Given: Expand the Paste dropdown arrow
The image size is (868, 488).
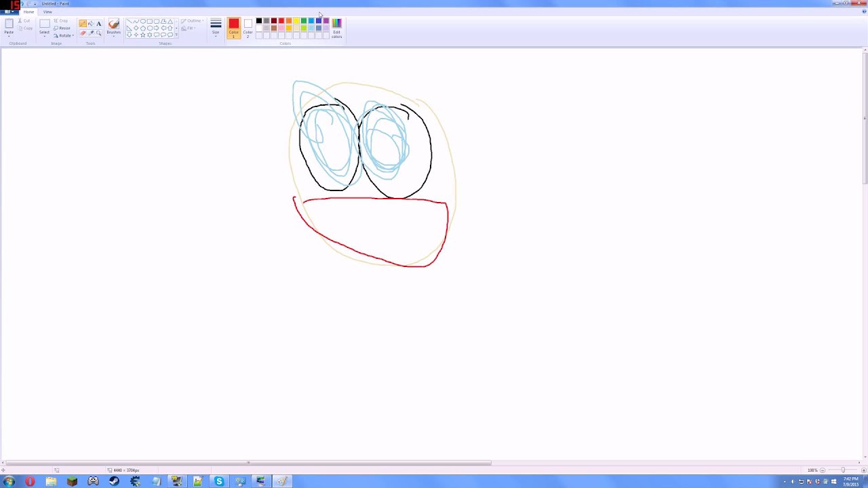Looking at the screenshot, I should 9,36.
